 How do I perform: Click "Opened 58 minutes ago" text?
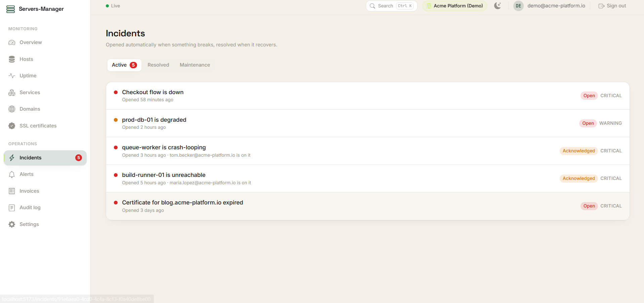pos(148,100)
